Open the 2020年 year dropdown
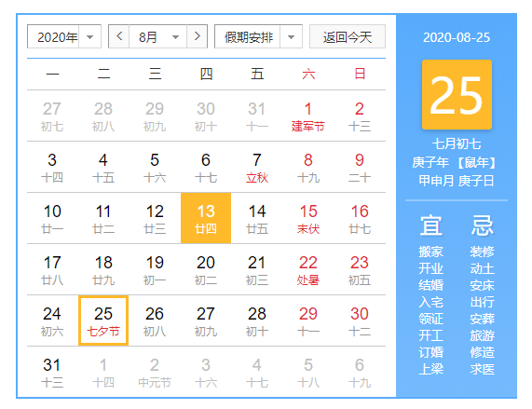The height and width of the screenshot is (409, 532). 64,36
